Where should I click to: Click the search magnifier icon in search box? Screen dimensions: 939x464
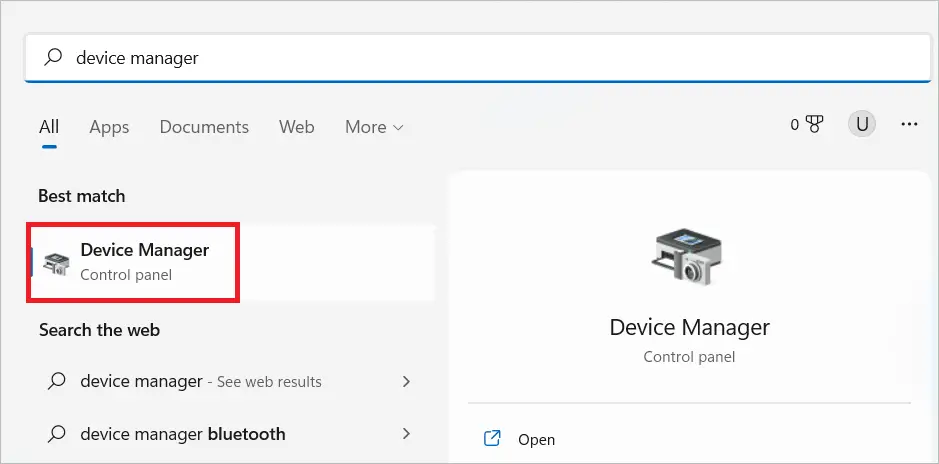click(53, 57)
